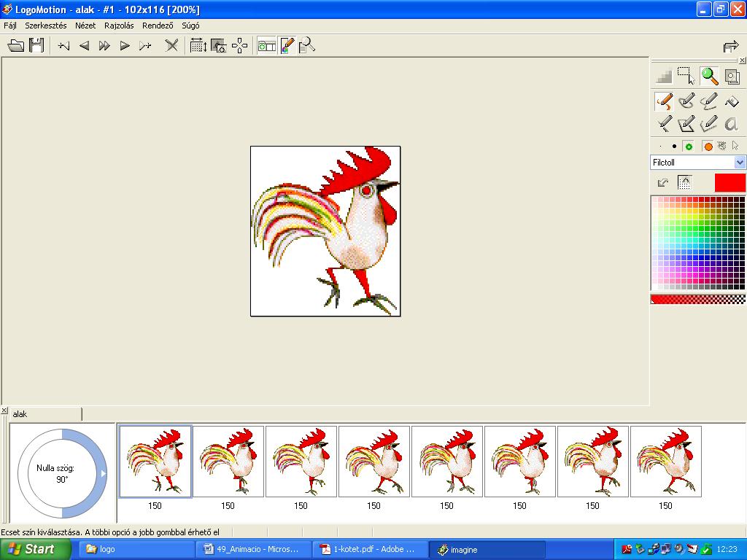Screen dimensions: 747x560
Task: Select the scribble curve pencil tool
Action: coord(709,101)
